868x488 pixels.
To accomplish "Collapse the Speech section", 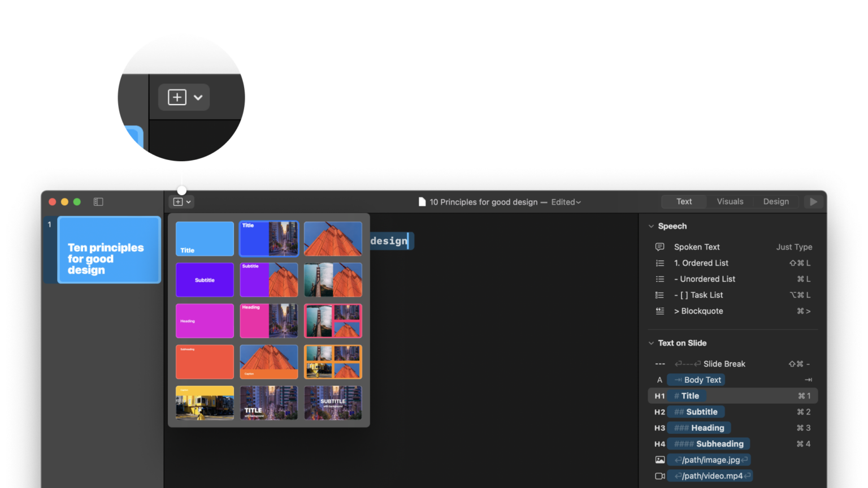I will [651, 226].
